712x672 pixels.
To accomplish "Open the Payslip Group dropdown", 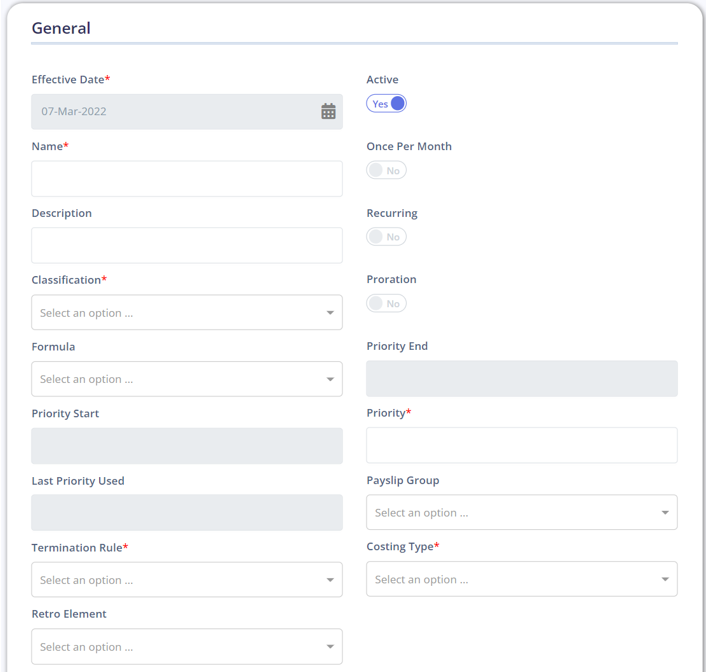I will (x=522, y=512).
